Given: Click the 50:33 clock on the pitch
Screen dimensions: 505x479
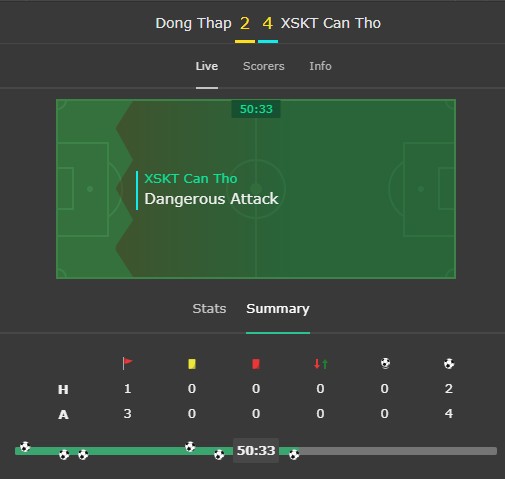Looking at the screenshot, I should [256, 109].
